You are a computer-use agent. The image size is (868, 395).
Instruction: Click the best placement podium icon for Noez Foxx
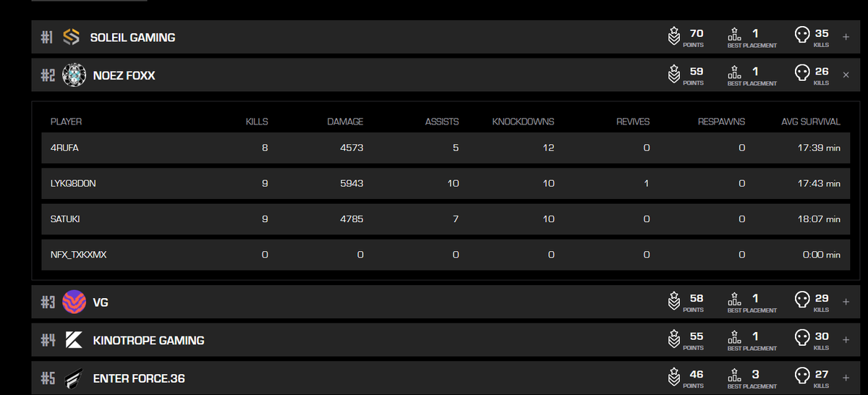734,72
